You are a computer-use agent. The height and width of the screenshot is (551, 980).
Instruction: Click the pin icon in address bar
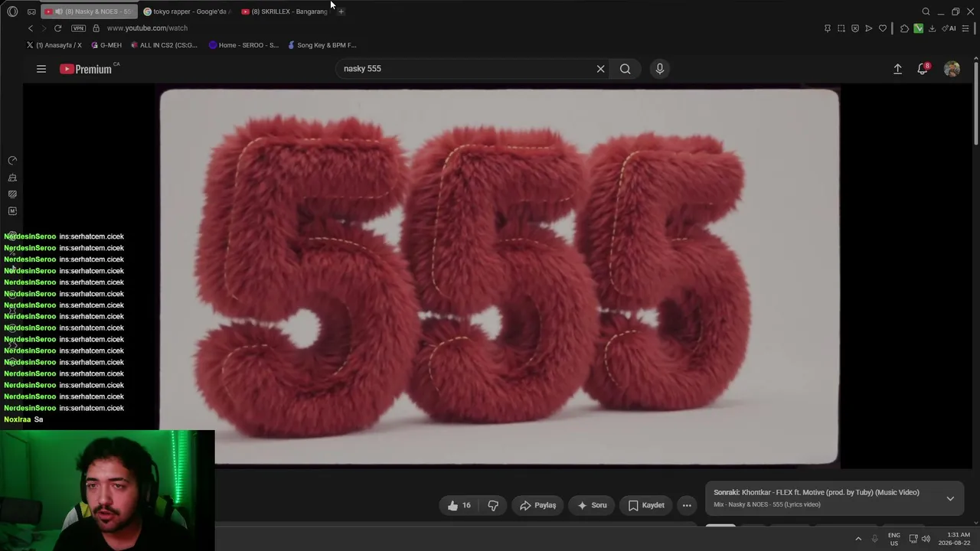(x=827, y=28)
